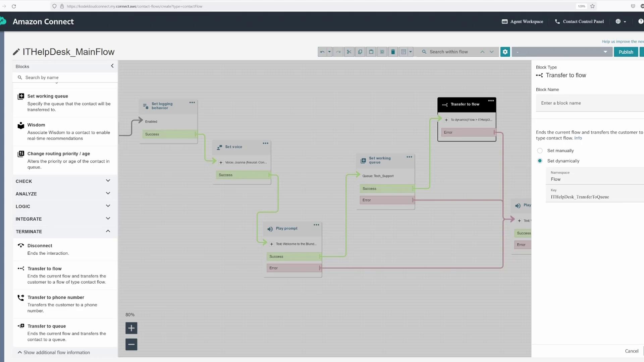This screenshot has height=362, width=644.
Task: Click the cut scissors icon
Action: click(349, 52)
